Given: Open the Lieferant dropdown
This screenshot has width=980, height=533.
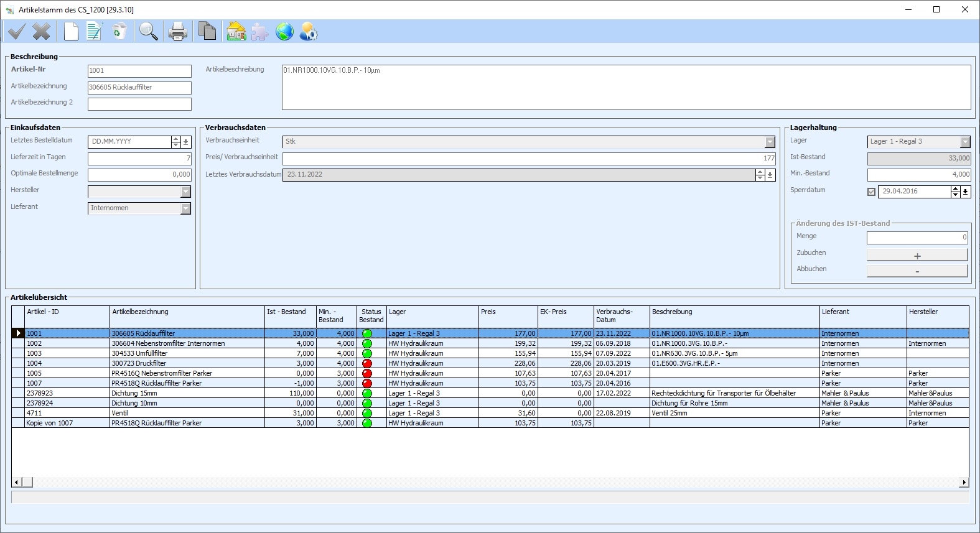Looking at the screenshot, I should click(185, 208).
